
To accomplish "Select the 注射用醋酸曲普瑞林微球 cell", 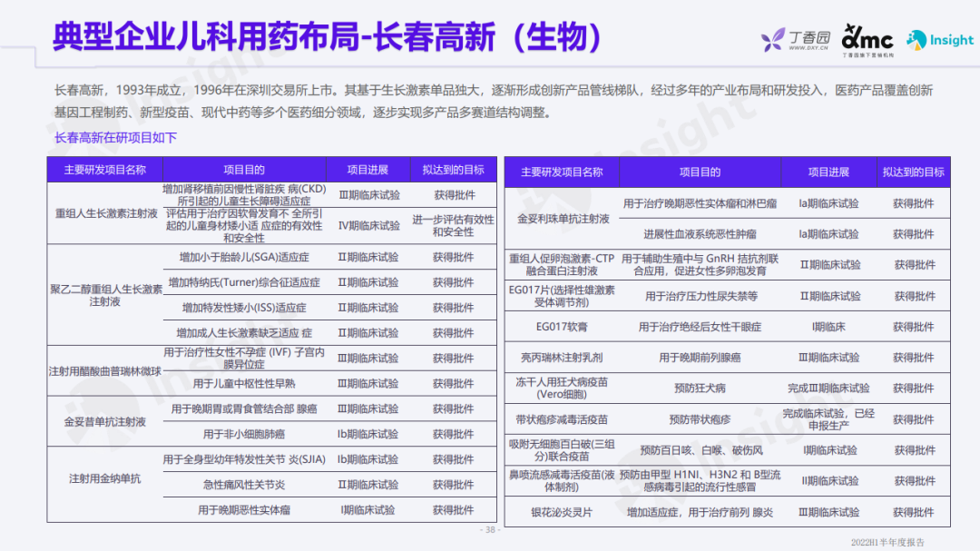I will [x=105, y=371].
